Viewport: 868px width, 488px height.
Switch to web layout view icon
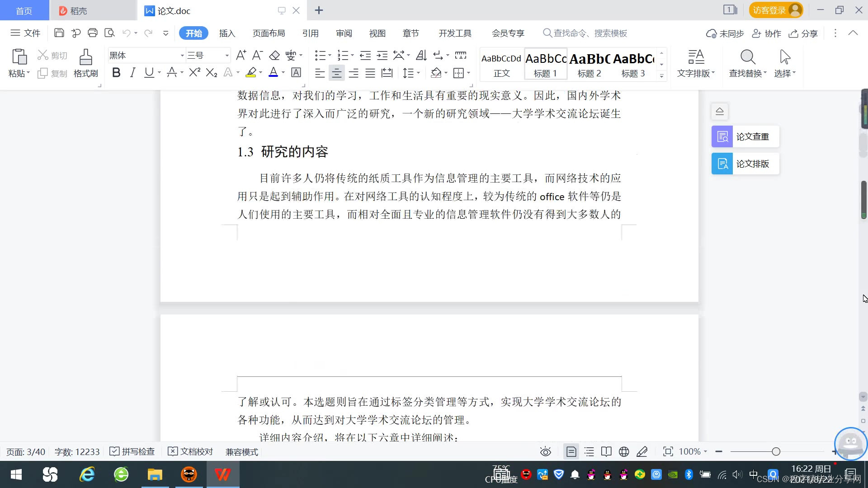[624, 451]
